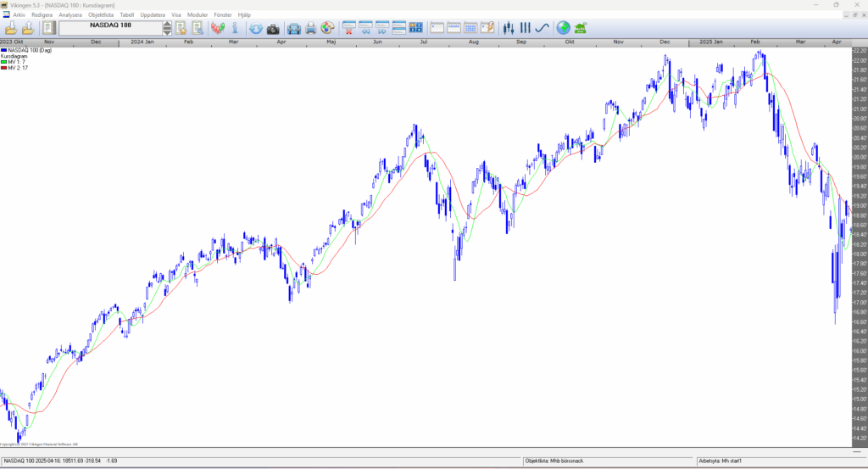Open the Analysera menu
868x469 pixels.
pyautogui.click(x=70, y=14)
